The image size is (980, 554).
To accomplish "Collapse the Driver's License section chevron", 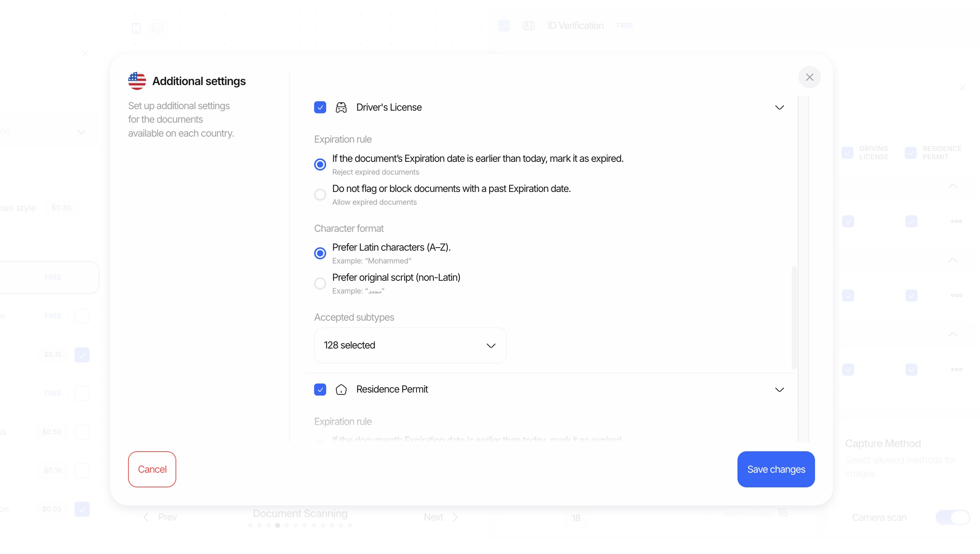I will tap(779, 108).
